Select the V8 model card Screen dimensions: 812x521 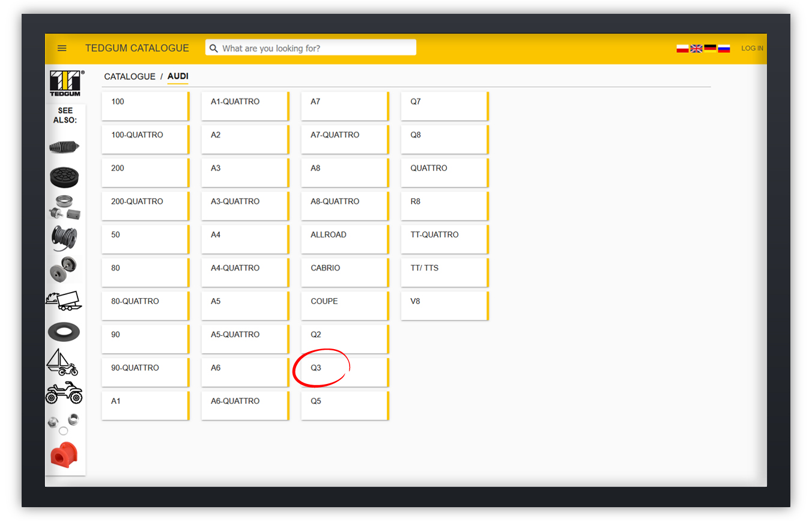(444, 306)
